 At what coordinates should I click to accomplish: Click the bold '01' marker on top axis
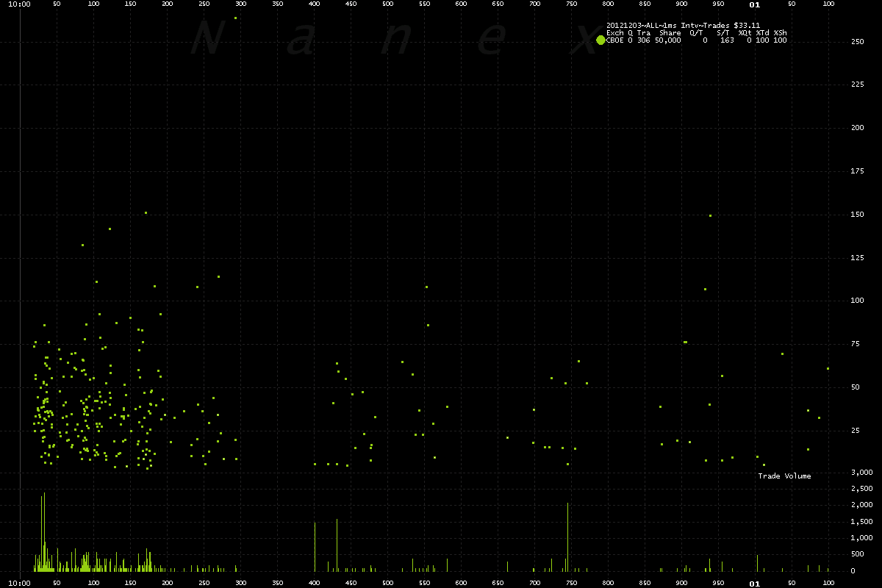click(x=754, y=4)
